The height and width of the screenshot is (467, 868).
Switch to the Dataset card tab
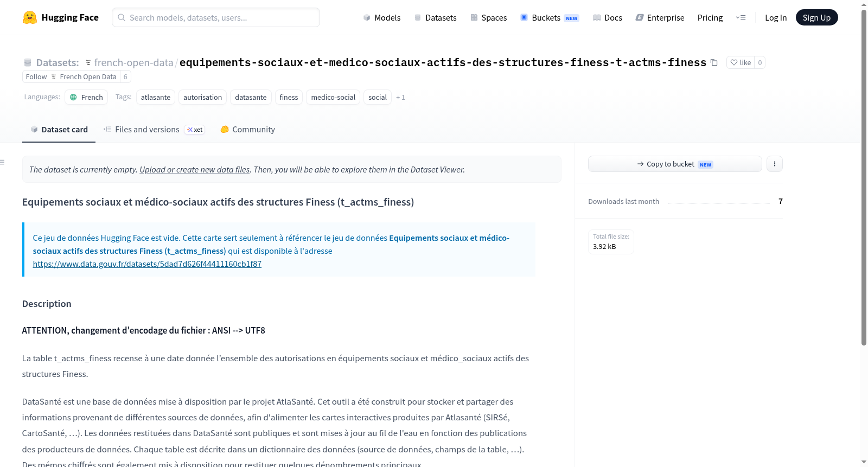pos(59,130)
